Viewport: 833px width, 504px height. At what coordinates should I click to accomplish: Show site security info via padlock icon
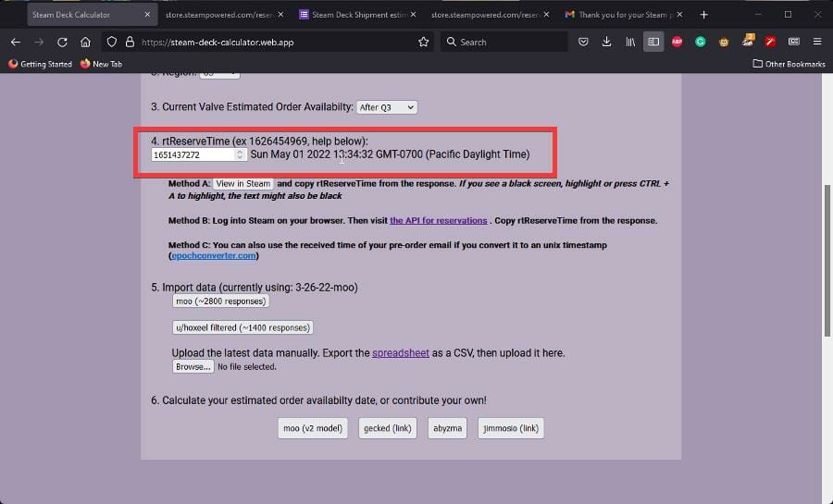point(130,42)
